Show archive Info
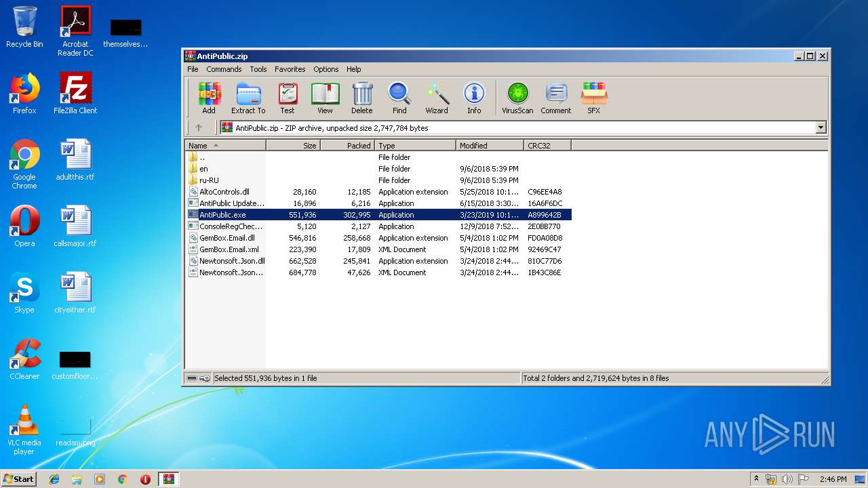 coord(474,98)
